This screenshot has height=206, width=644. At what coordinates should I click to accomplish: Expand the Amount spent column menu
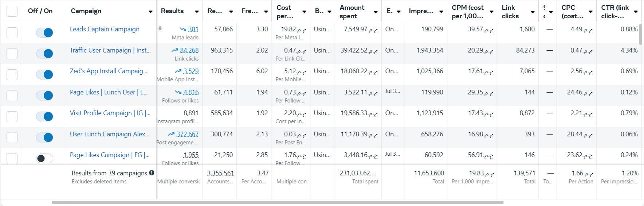click(x=376, y=12)
